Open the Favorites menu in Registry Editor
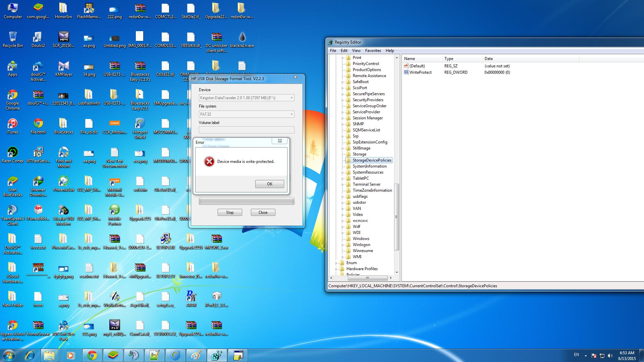The image size is (644, 362). [373, 51]
